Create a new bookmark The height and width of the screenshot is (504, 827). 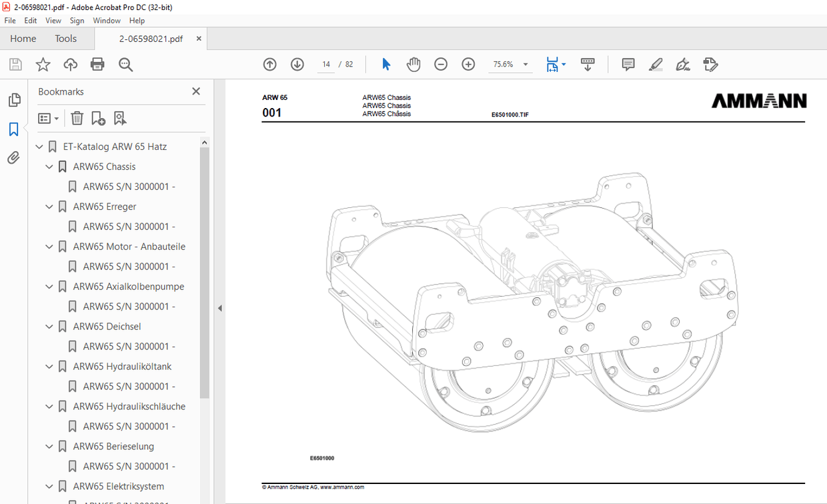(x=98, y=118)
